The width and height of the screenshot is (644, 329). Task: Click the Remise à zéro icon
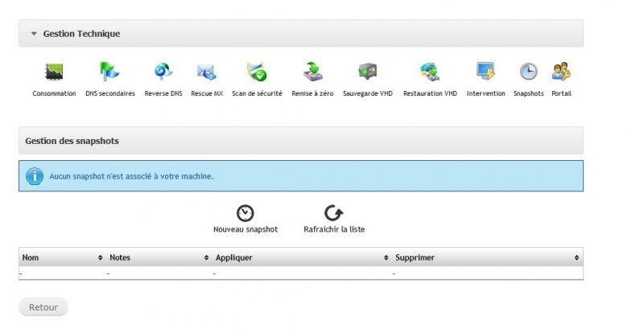312,73
